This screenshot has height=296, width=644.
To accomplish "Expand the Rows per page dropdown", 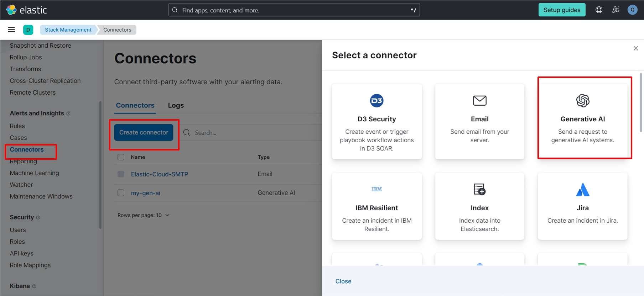I will point(144,215).
